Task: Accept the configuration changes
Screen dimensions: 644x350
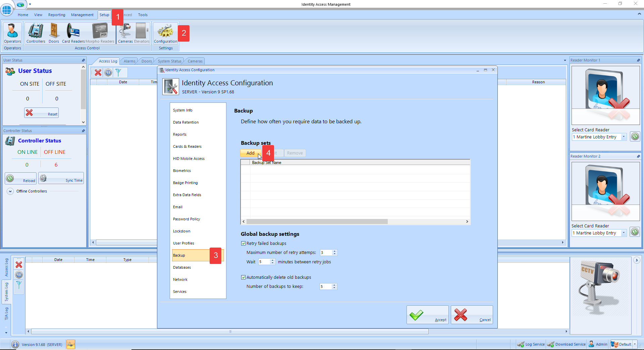Action: (x=427, y=315)
